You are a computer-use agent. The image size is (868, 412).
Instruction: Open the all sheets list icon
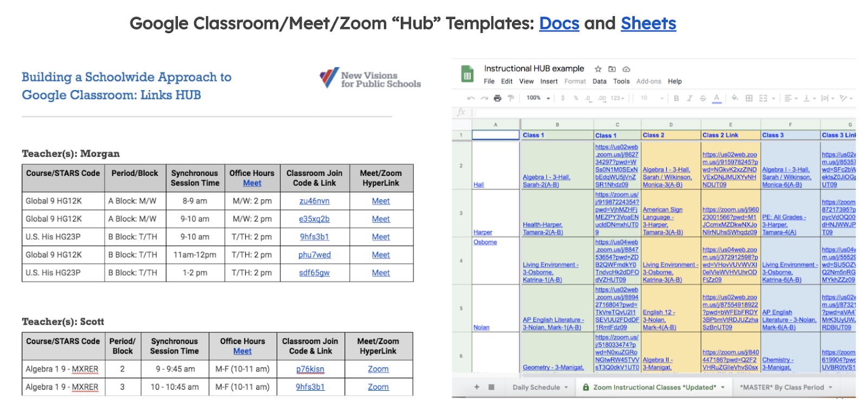tap(492, 387)
